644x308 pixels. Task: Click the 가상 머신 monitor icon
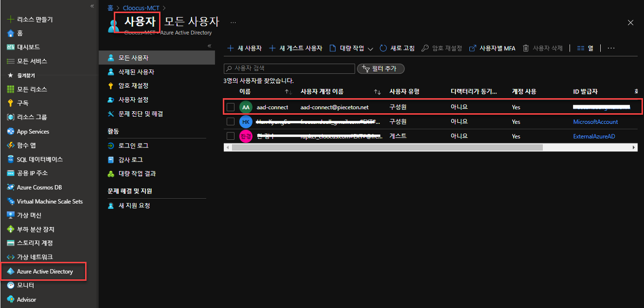point(11,215)
